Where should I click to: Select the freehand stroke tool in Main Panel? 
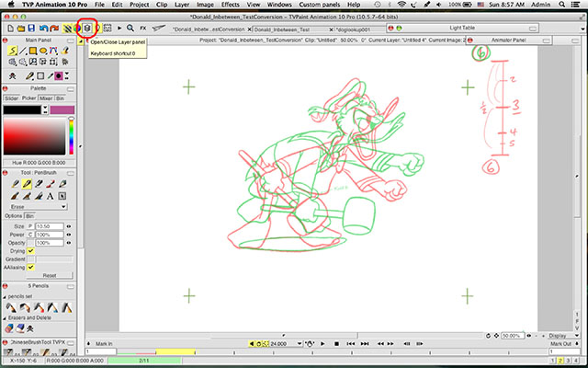point(13,51)
